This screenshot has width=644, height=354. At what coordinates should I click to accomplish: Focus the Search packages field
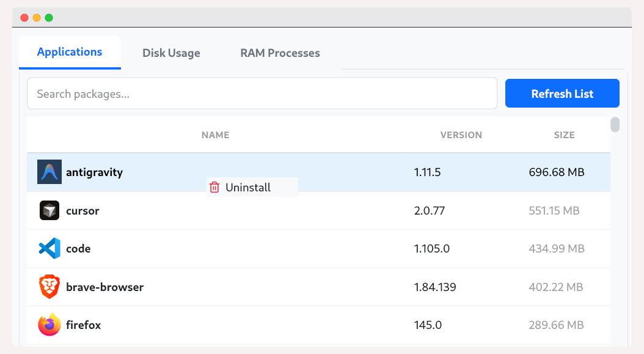tap(262, 94)
